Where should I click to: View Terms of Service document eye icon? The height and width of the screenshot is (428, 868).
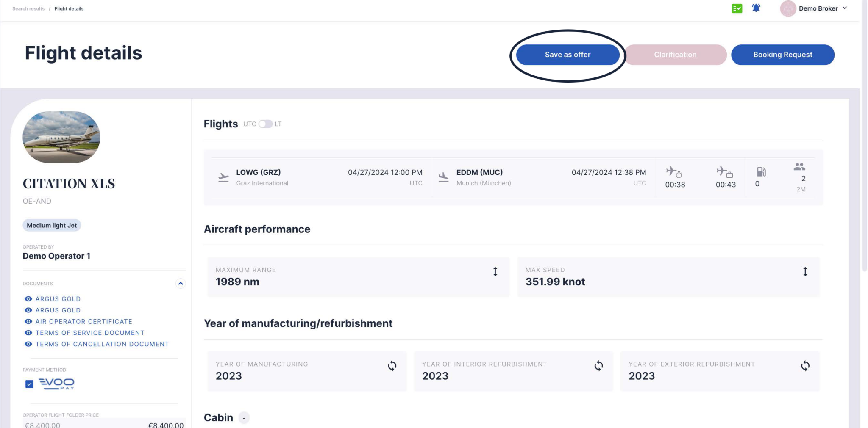(x=28, y=333)
